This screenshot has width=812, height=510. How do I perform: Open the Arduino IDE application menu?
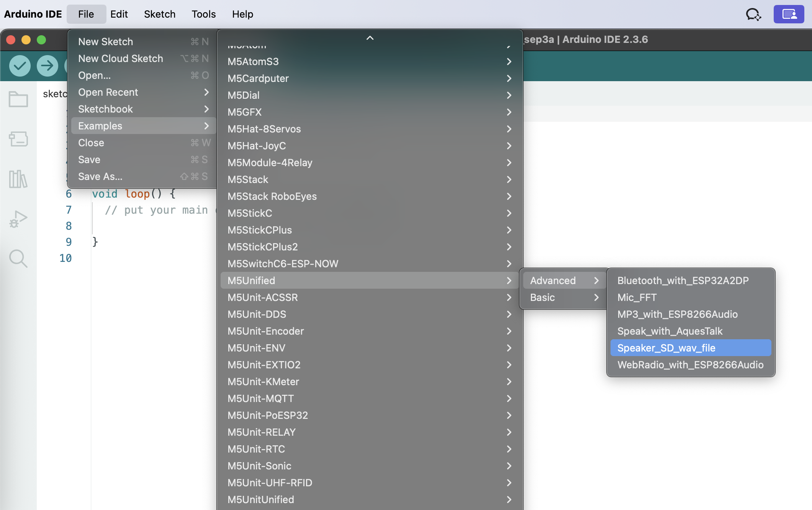(x=33, y=14)
